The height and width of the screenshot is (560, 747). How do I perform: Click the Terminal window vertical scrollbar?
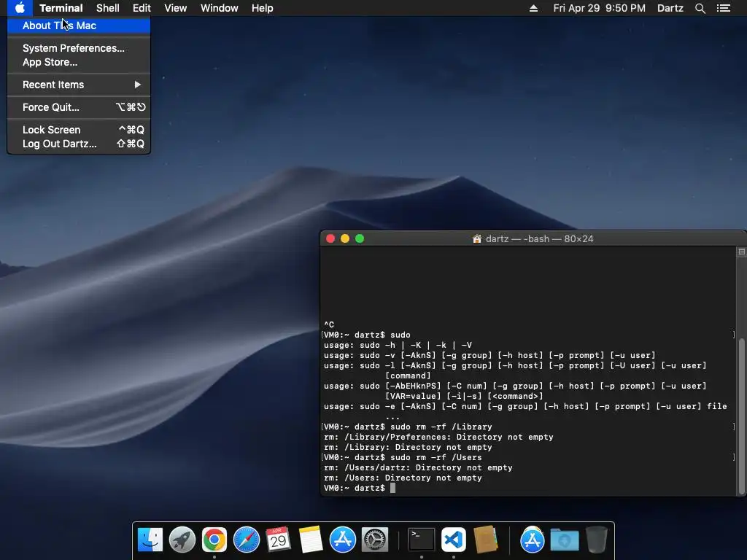click(x=741, y=416)
